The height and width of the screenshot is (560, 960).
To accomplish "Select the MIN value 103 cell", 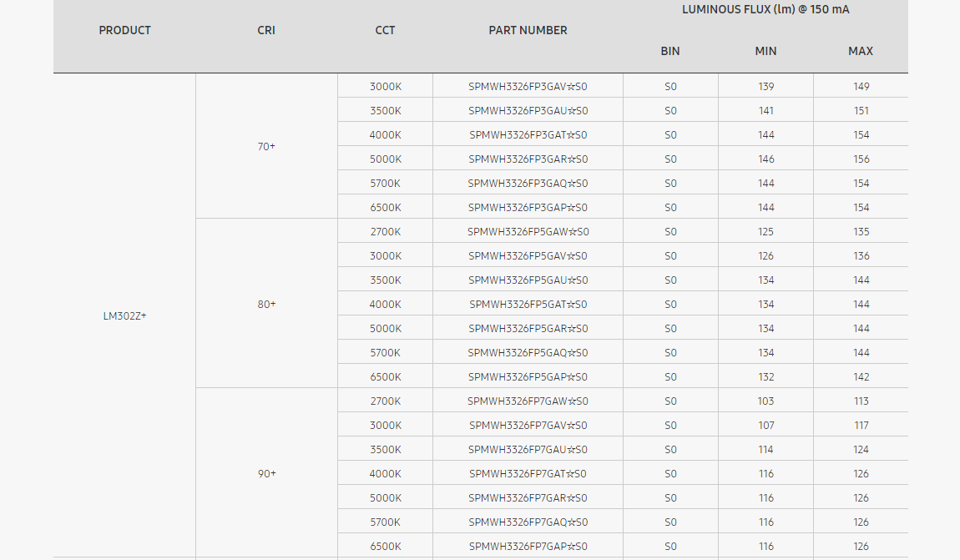I will [x=765, y=401].
